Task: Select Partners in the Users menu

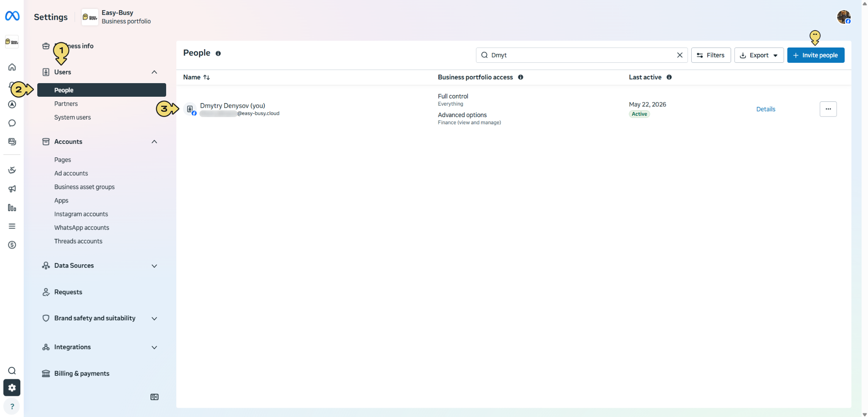Action: [x=66, y=104]
